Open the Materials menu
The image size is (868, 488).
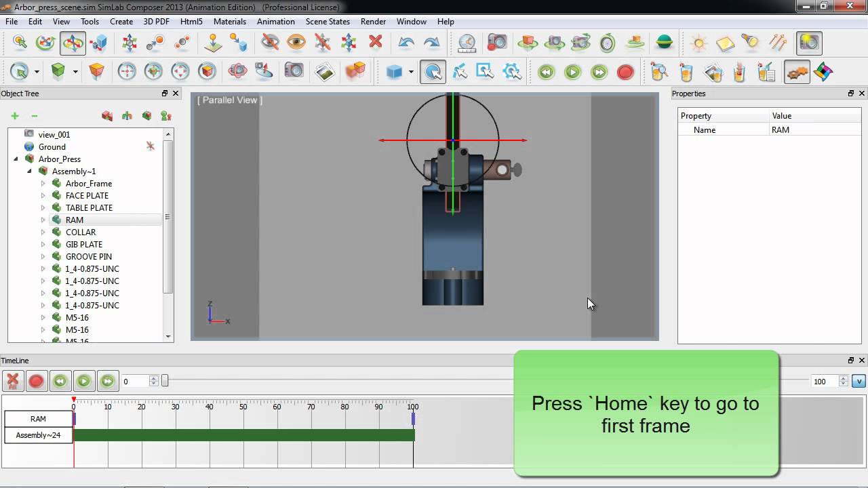(229, 22)
